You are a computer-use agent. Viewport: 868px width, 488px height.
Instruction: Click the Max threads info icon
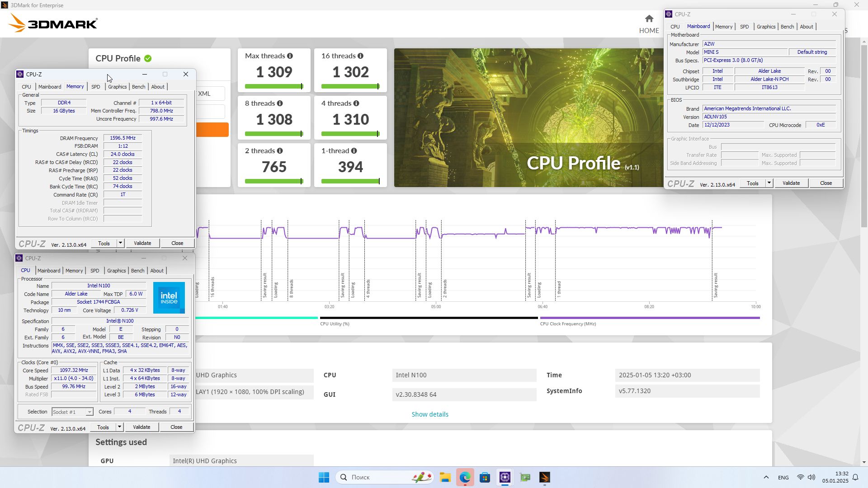click(x=290, y=56)
